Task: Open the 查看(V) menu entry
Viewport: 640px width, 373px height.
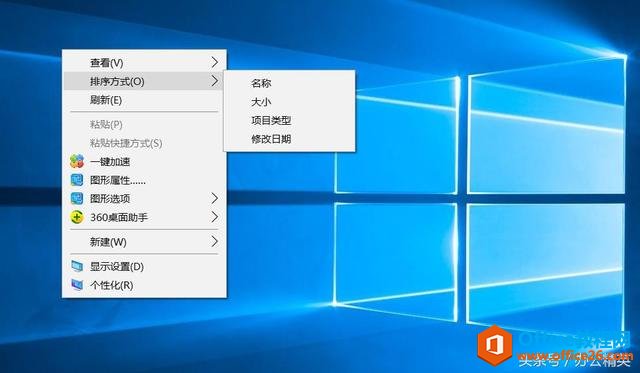Action: [x=144, y=62]
